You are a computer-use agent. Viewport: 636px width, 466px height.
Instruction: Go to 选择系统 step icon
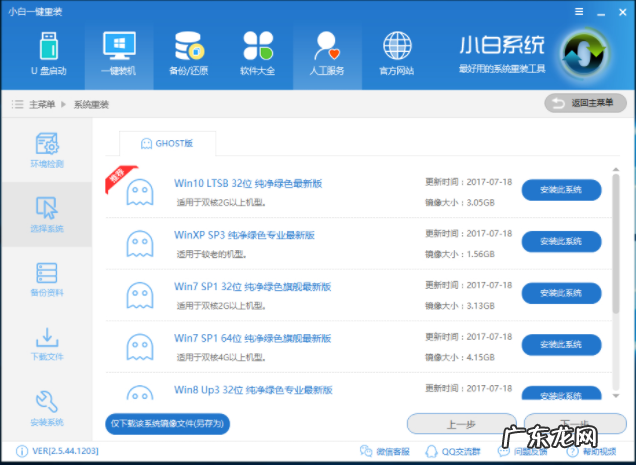47,208
